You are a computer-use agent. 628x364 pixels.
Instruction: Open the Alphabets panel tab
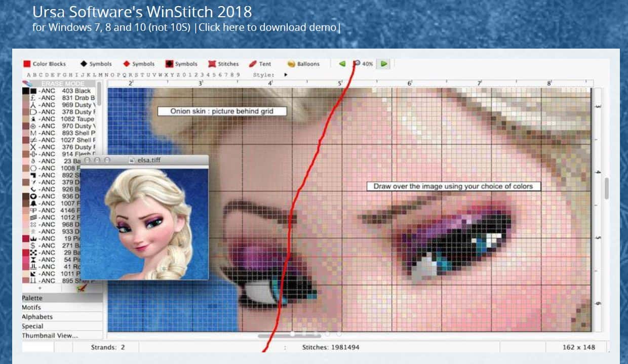[x=62, y=317]
